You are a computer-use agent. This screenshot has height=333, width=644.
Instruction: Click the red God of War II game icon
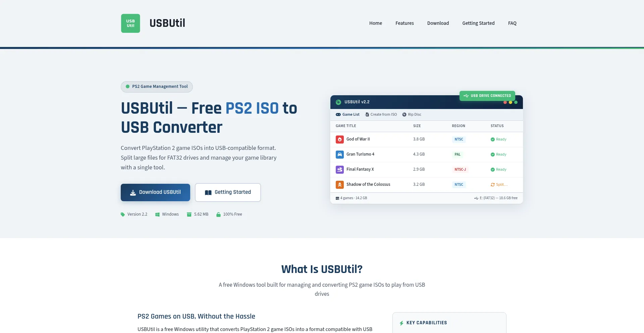[340, 140]
